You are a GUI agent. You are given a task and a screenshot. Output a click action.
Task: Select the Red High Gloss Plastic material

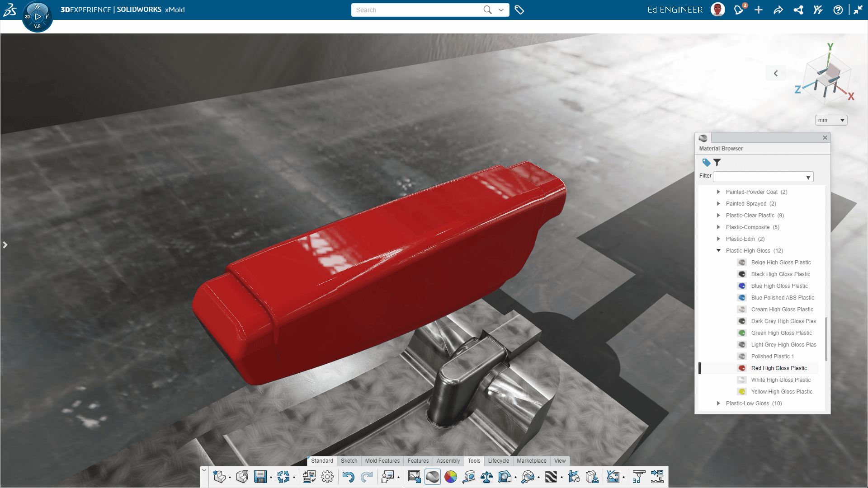[779, 368]
